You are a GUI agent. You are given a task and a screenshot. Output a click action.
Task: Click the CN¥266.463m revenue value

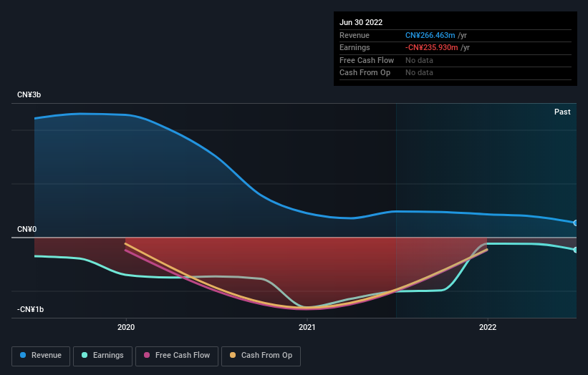point(430,35)
